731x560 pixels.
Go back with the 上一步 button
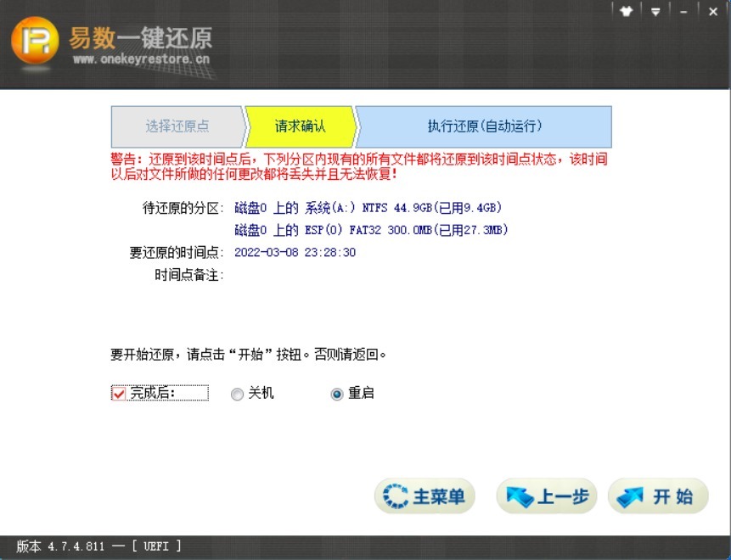point(547,496)
